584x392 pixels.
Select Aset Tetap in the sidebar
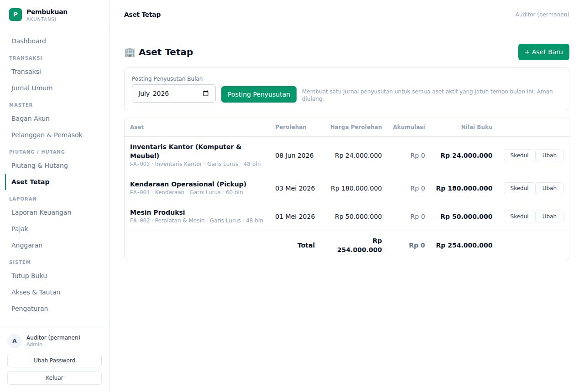55,182
